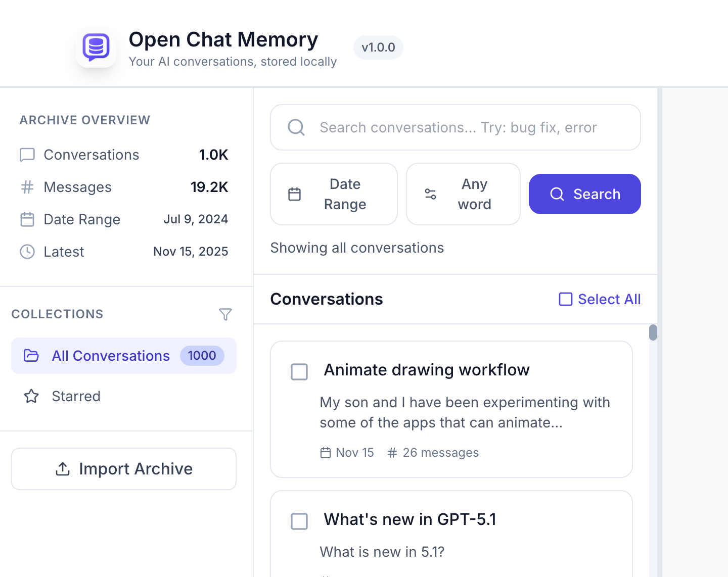728x577 pixels.
Task: Select the Starred collection
Action: pos(76,397)
